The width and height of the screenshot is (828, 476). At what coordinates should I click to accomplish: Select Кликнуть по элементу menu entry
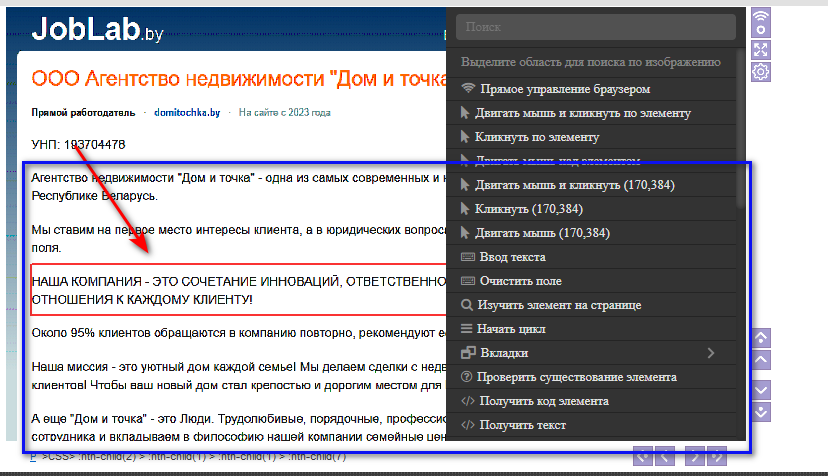[x=591, y=137]
